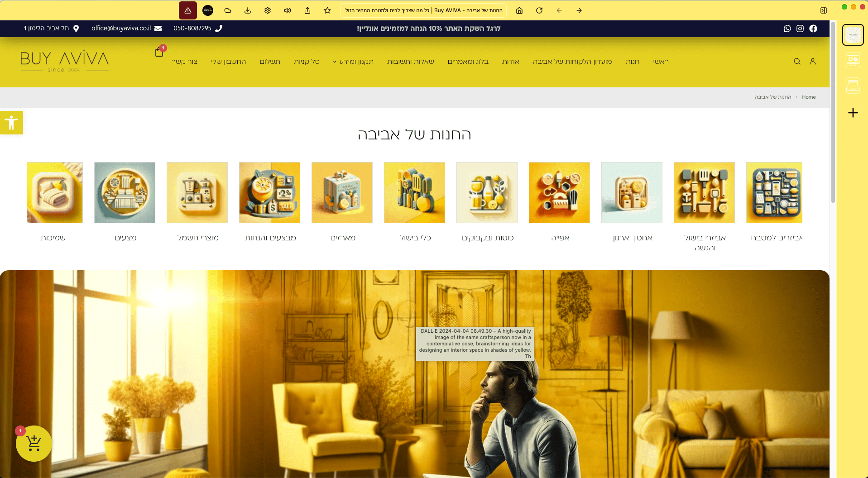Expand the תקנון ומידע dropdown menu
The width and height of the screenshot is (868, 478).
pos(353,62)
